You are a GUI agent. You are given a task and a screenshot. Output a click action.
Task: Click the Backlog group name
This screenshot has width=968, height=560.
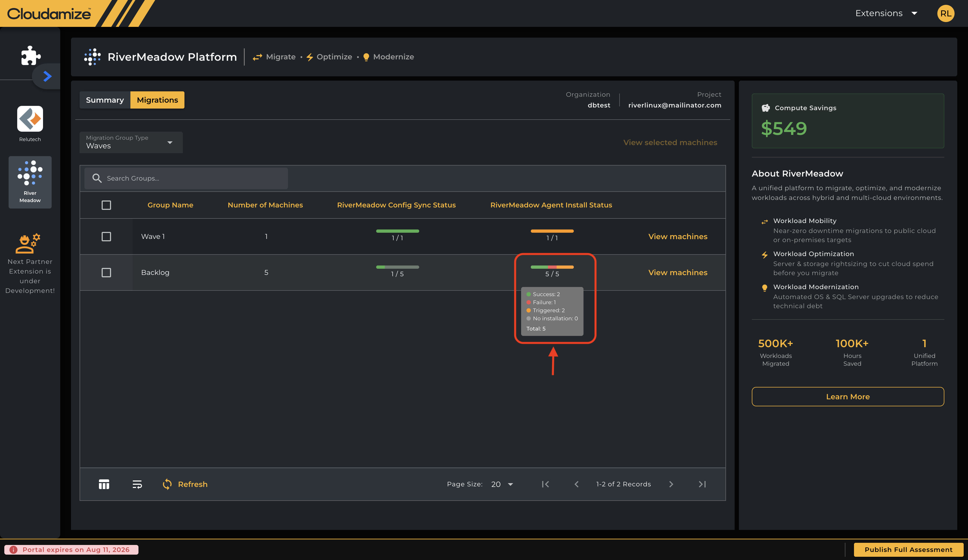coord(155,272)
